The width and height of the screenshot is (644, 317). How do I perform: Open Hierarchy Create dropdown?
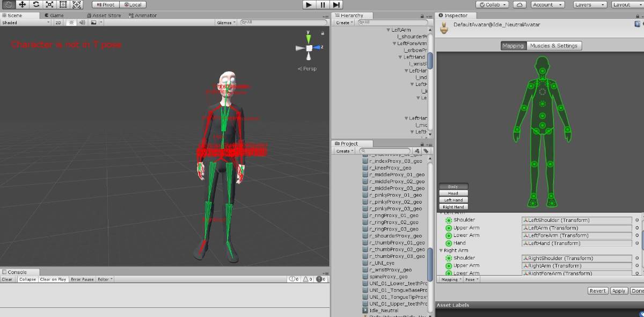coord(343,23)
